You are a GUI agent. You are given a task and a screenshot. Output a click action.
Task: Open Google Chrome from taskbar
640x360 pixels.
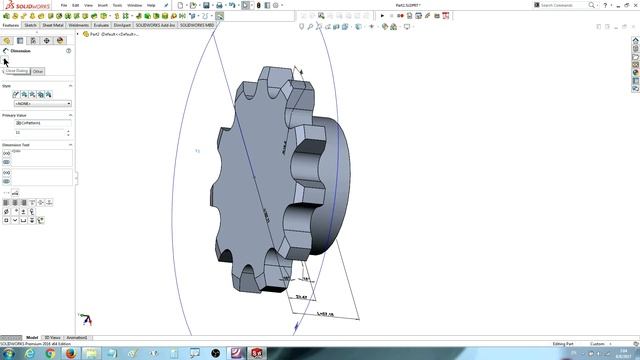pyautogui.click(x=50, y=353)
